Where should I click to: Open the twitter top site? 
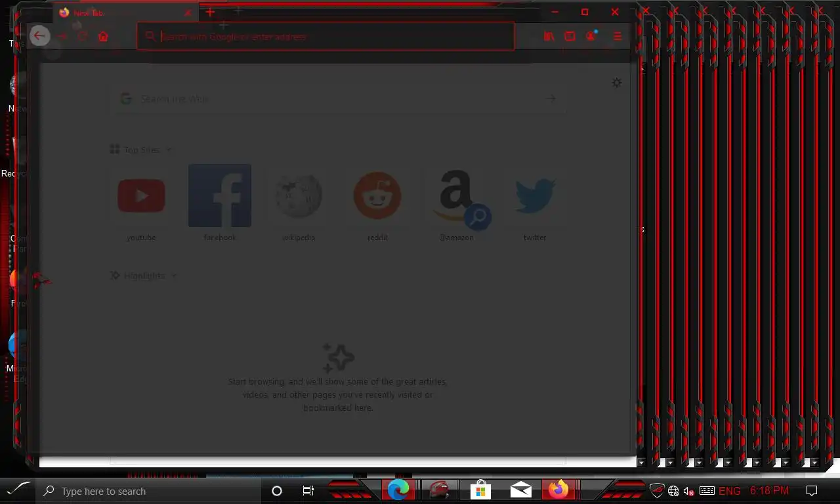[535, 203]
